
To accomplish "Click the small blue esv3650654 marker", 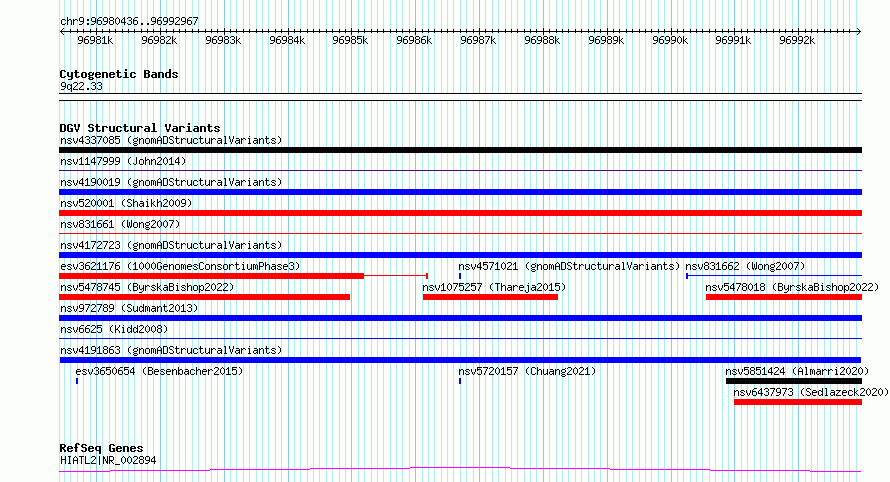I will [77, 381].
